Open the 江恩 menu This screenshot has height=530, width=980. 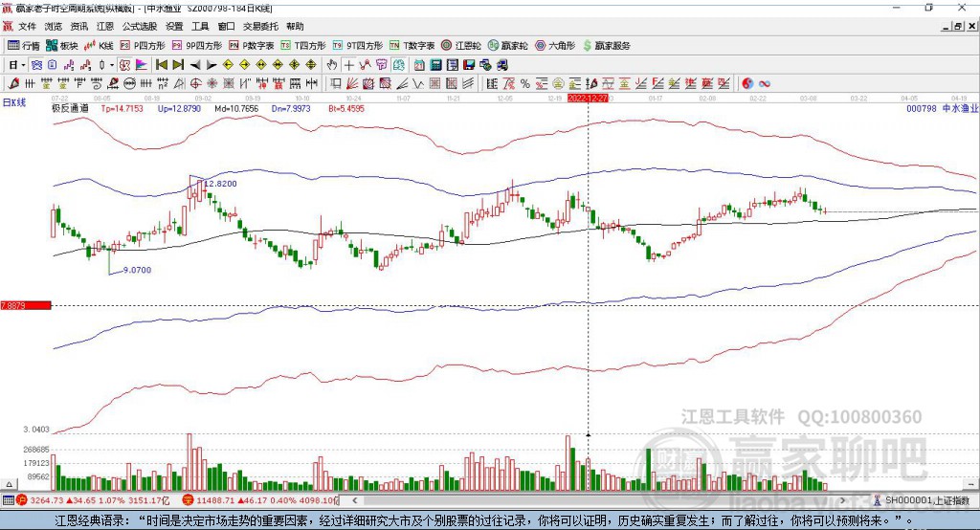pos(105,26)
